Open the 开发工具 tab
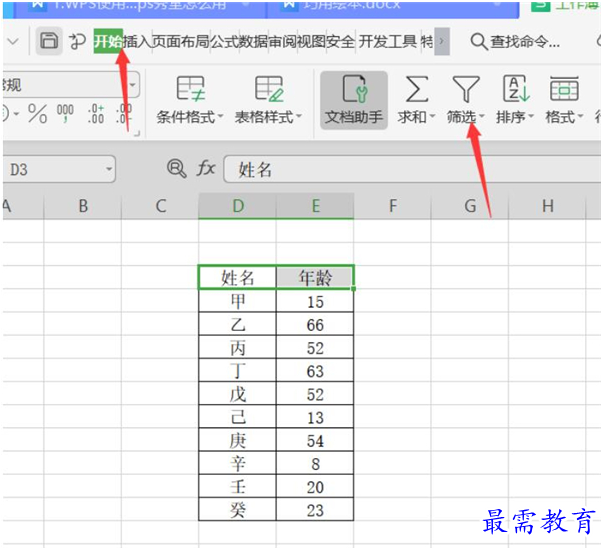 click(x=388, y=41)
